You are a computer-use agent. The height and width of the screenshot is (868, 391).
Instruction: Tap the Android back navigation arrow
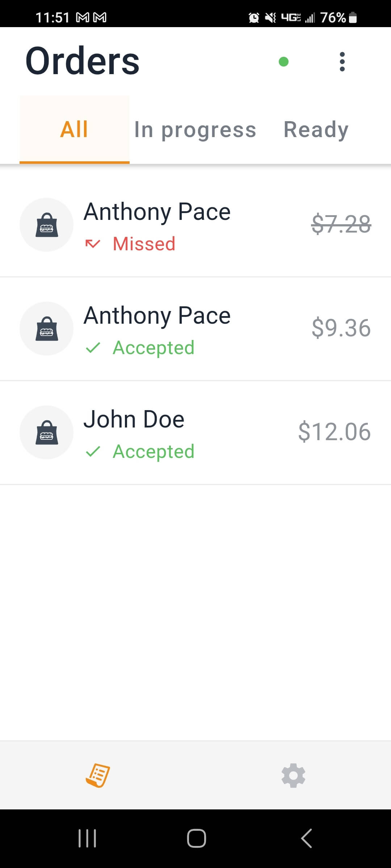tap(307, 838)
